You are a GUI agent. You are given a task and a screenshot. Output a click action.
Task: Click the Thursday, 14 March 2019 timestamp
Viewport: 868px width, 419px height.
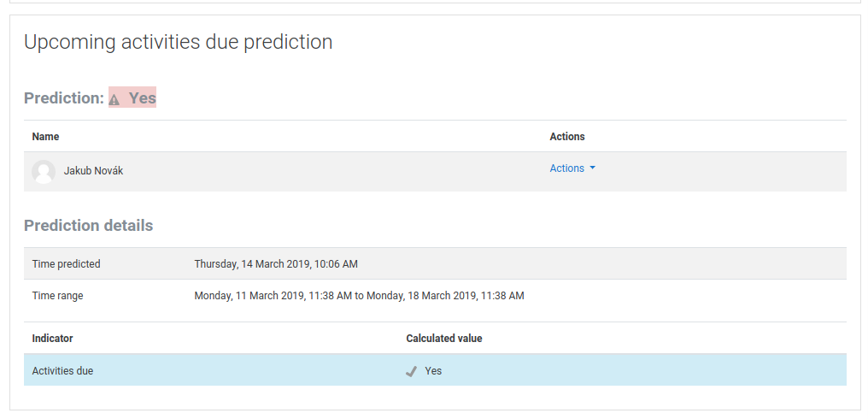coord(276,264)
